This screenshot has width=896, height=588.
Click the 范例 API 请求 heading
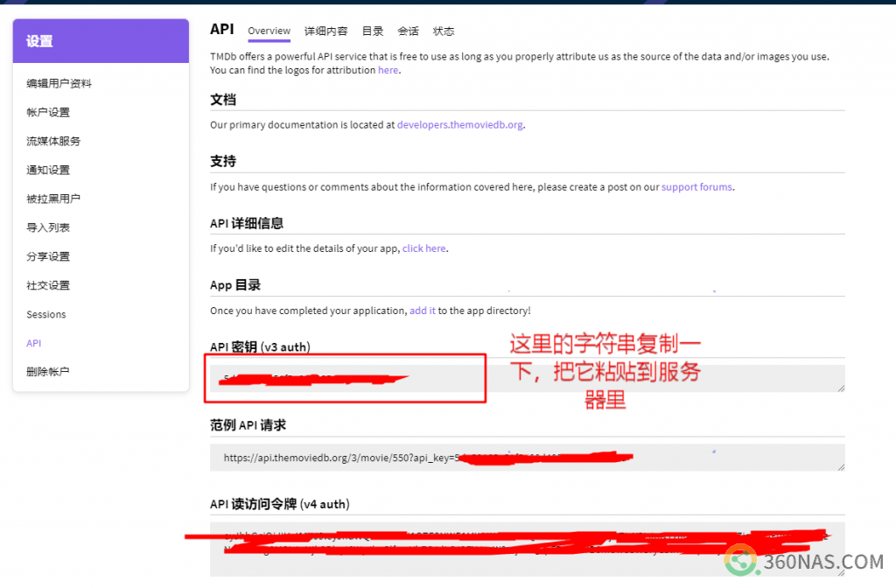pos(248,425)
